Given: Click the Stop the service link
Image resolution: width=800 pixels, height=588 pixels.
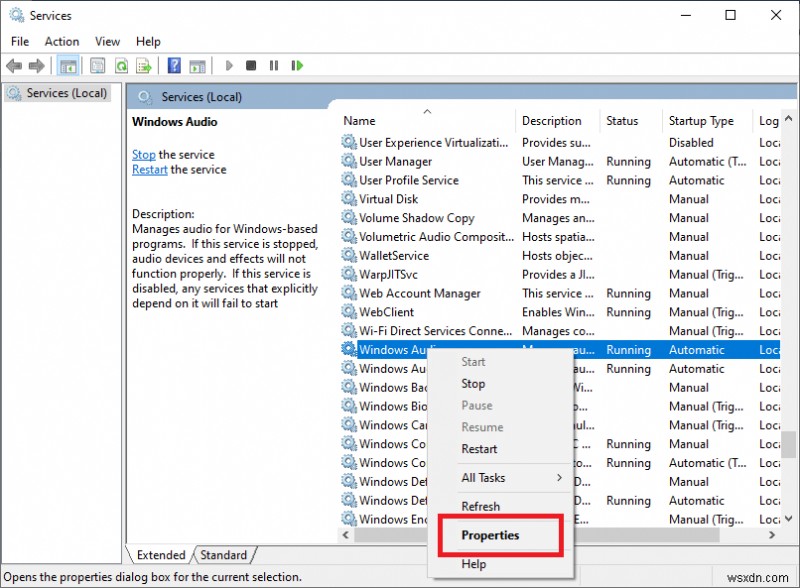Looking at the screenshot, I should (x=144, y=155).
